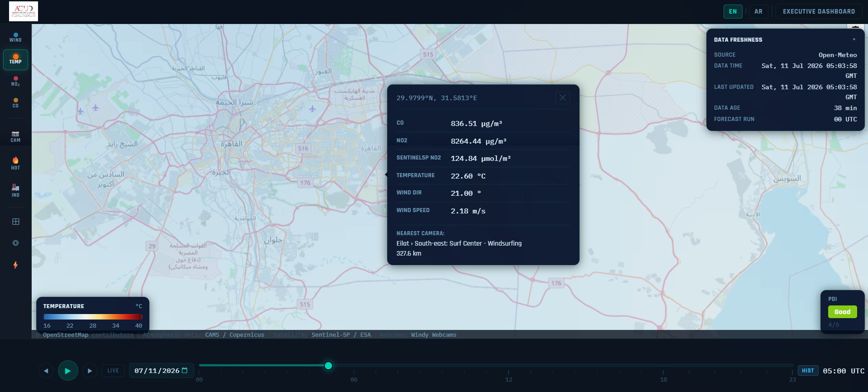Screen dimensions: 868x392
Task: Collapse the Data Freshness panel
Action: tap(854, 39)
